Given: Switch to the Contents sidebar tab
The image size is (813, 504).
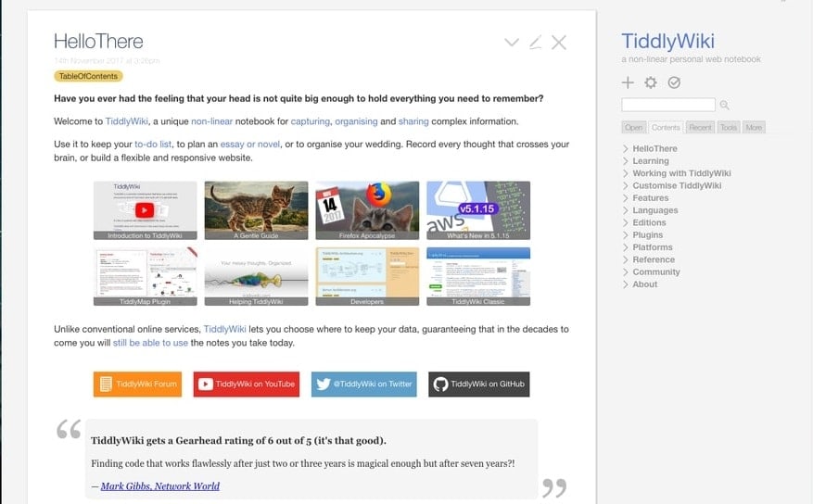Looking at the screenshot, I should click(x=666, y=128).
